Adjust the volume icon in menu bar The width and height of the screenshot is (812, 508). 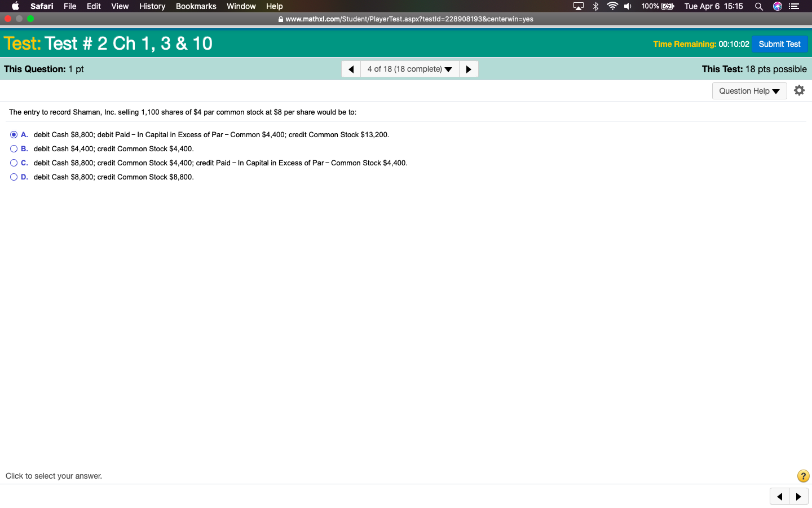coord(628,6)
